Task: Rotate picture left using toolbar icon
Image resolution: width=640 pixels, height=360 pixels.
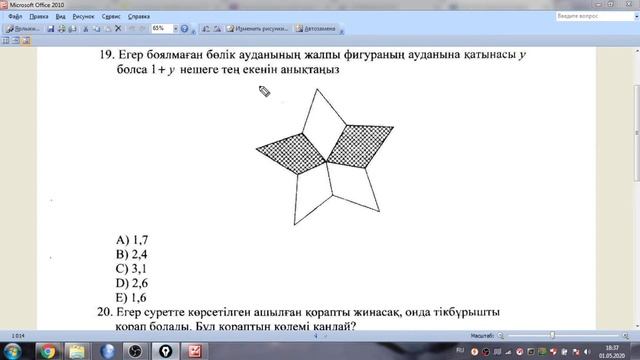Action: (x=206, y=29)
